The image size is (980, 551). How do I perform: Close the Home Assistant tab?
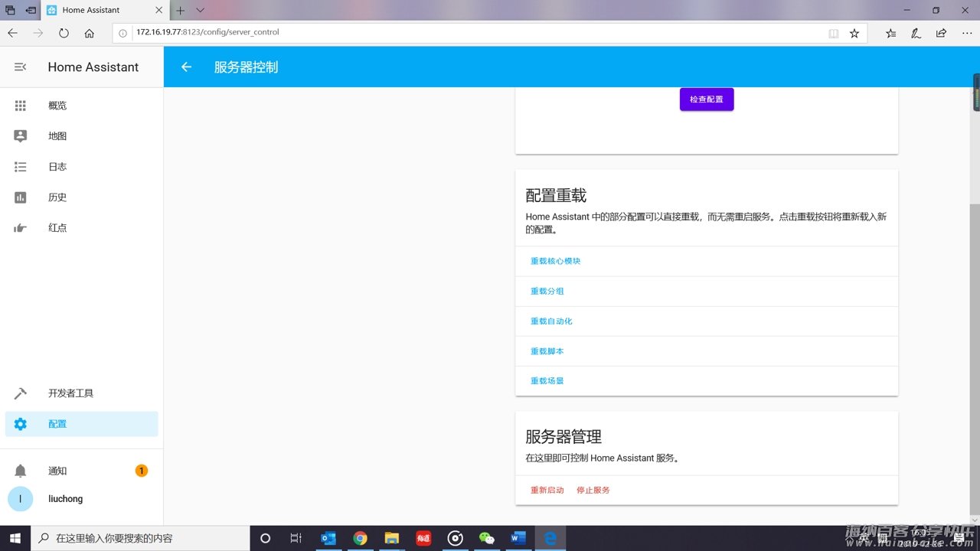click(x=159, y=11)
